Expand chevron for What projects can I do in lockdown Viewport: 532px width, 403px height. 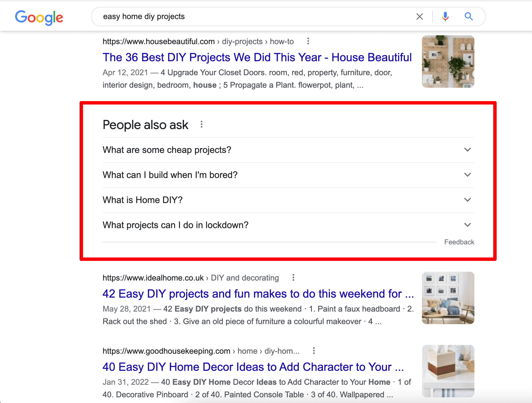pyautogui.click(x=467, y=225)
